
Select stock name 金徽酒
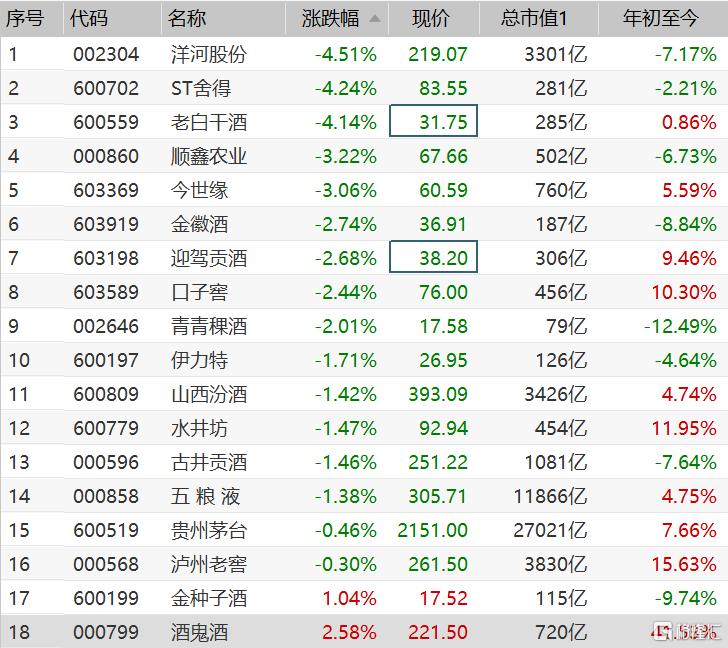(200, 225)
